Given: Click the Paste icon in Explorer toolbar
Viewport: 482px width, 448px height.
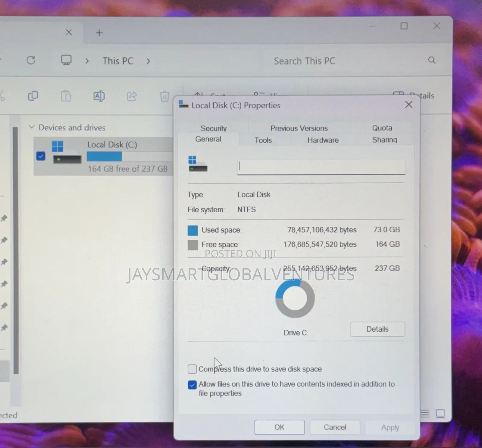Looking at the screenshot, I should [x=66, y=96].
